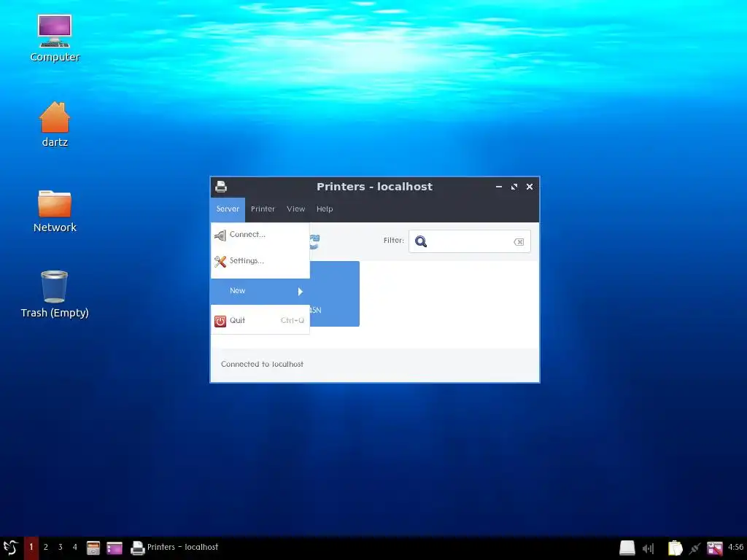Viewport: 747px width, 560px height.
Task: Select Quit in the Server menu
Action: (x=260, y=321)
